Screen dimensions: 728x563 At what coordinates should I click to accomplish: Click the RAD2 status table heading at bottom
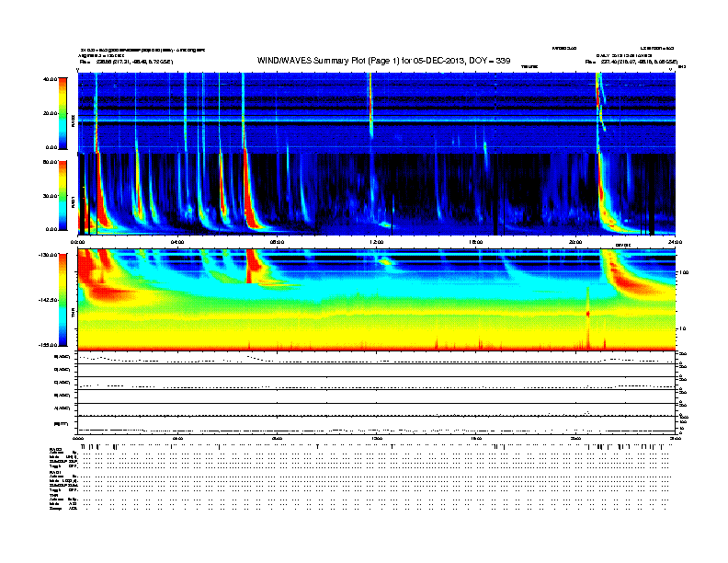point(55,449)
